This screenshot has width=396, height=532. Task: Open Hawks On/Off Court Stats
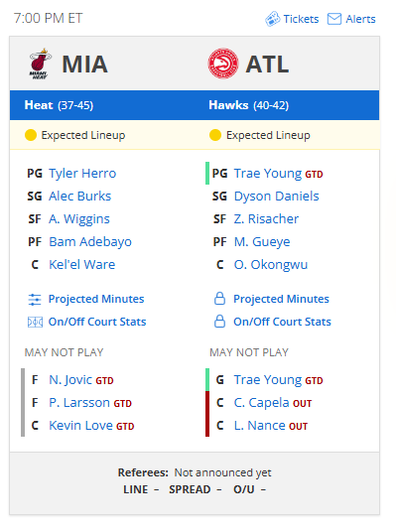coord(282,322)
